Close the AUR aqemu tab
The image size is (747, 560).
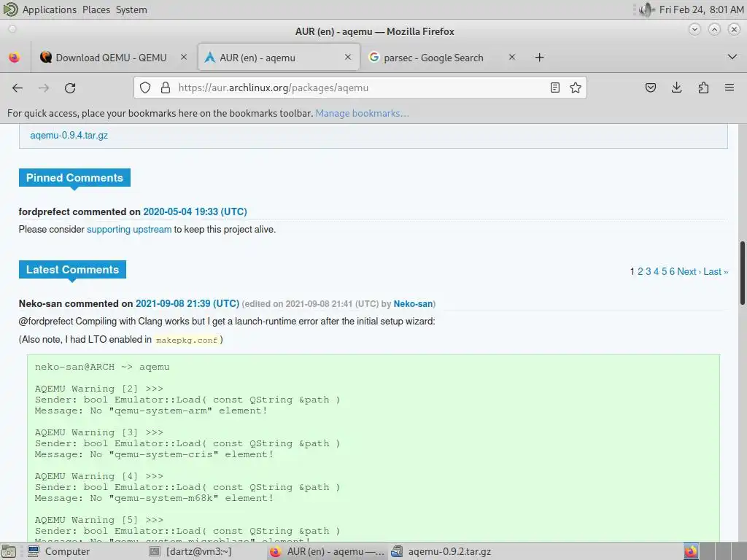(x=348, y=57)
